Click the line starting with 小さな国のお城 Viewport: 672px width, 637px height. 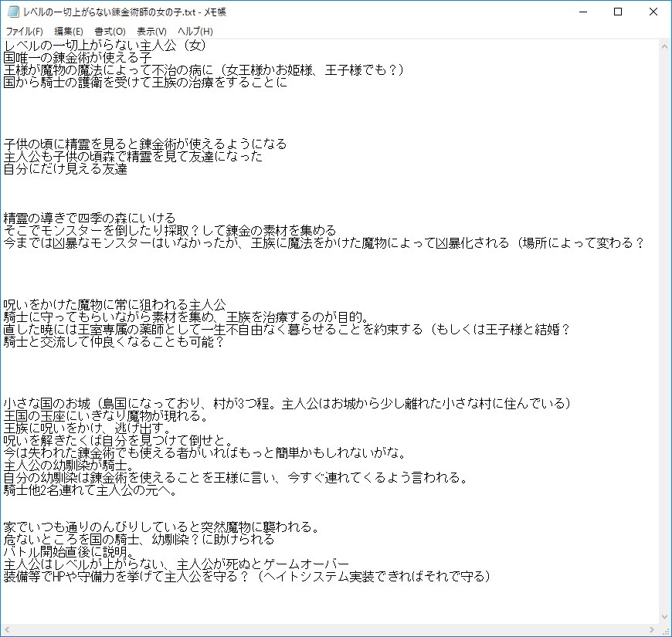[287, 404]
